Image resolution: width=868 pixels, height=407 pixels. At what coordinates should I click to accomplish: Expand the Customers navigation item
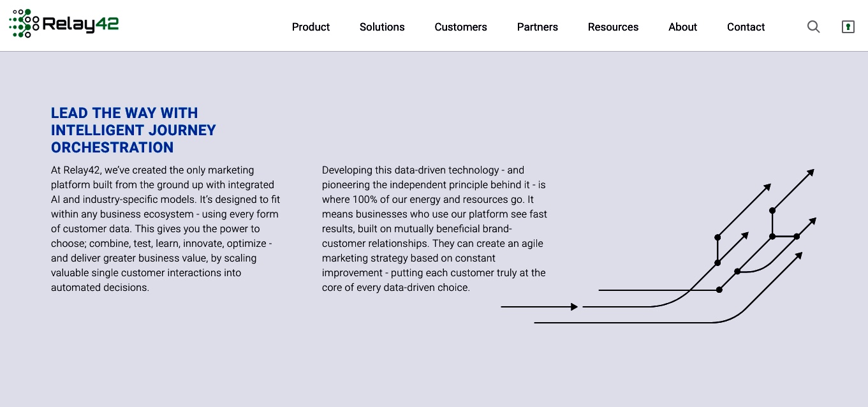click(460, 27)
